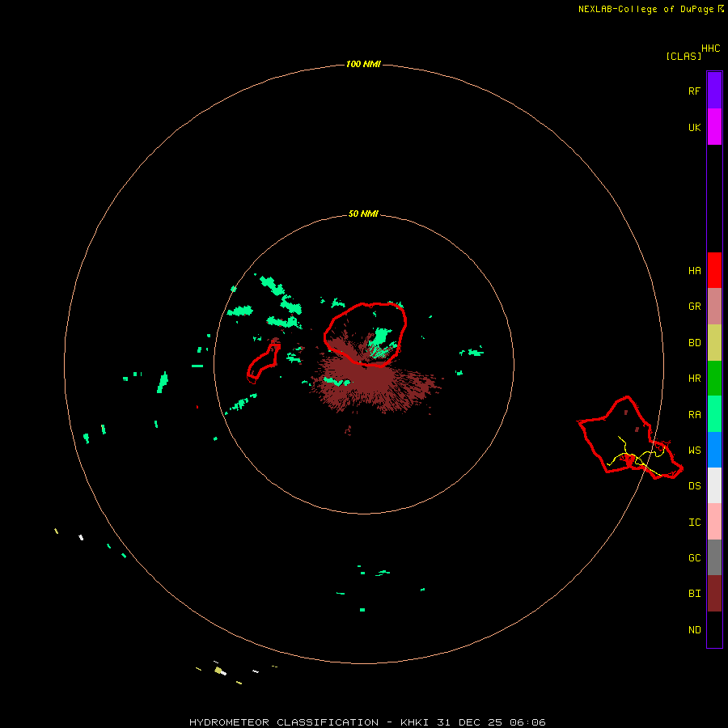Click the HR dark green swatch
This screenshot has height=728, width=728.
[714, 379]
